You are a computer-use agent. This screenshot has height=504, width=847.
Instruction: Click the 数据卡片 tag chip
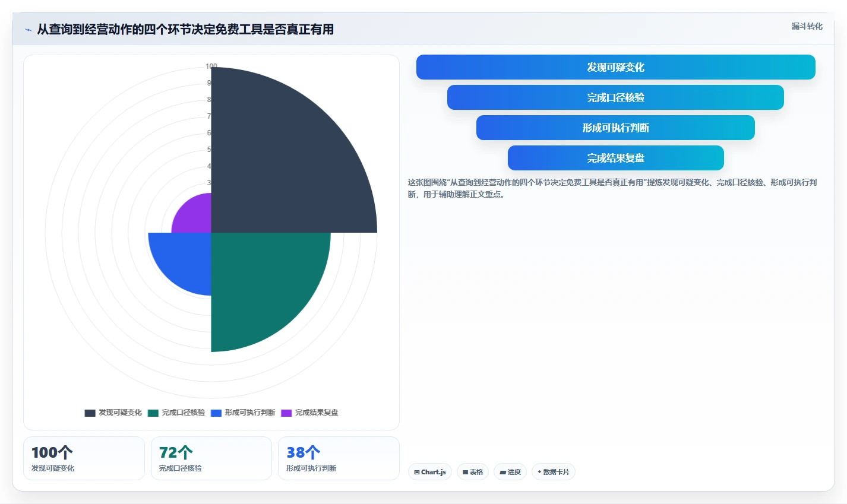554,472
